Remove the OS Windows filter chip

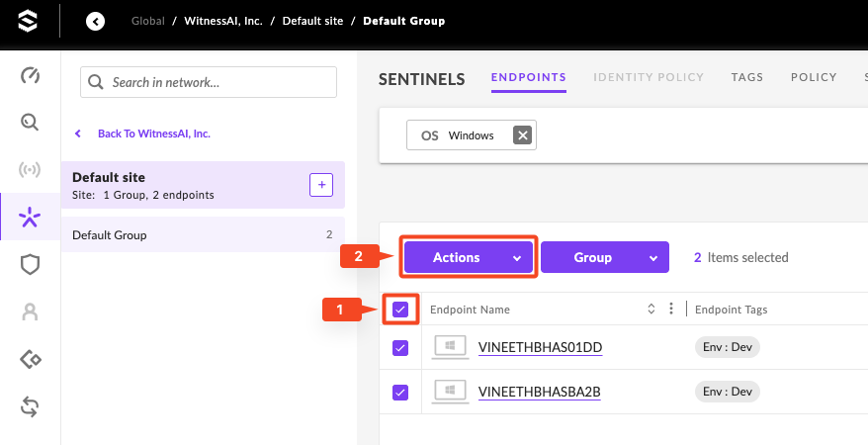[x=523, y=135]
